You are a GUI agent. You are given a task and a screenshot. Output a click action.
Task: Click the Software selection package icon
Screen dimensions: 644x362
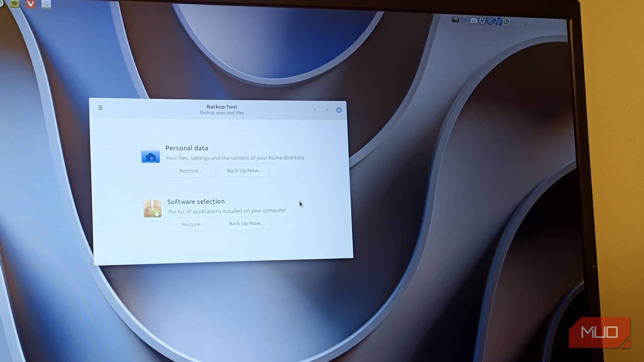coord(152,208)
